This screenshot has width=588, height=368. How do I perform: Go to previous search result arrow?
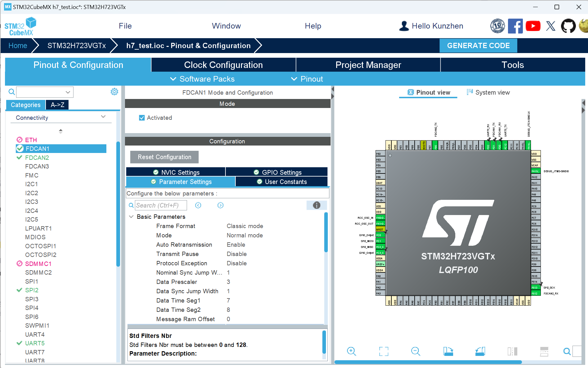point(198,205)
